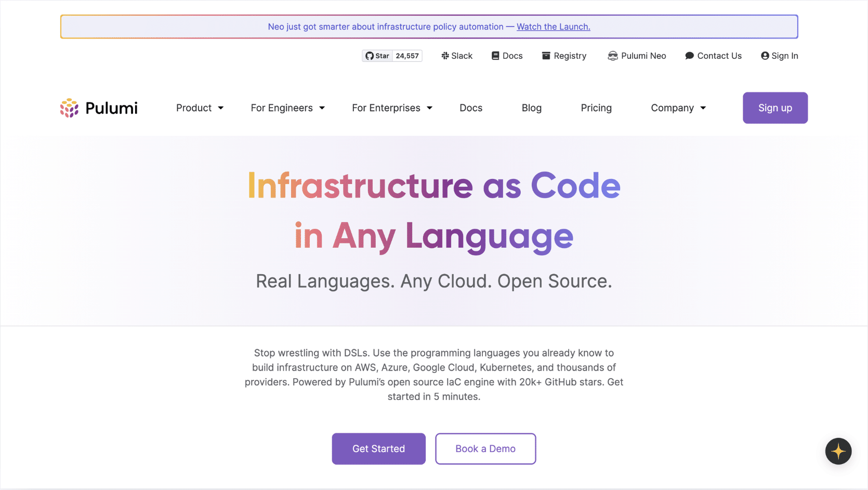Open the Registry archive icon link
868x490 pixels.
point(546,56)
